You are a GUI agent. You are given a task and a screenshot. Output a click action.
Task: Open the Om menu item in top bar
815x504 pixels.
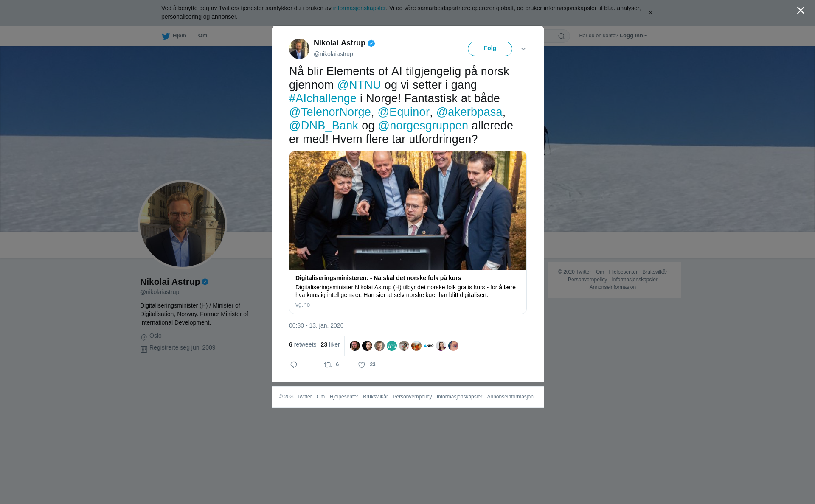[x=202, y=36]
